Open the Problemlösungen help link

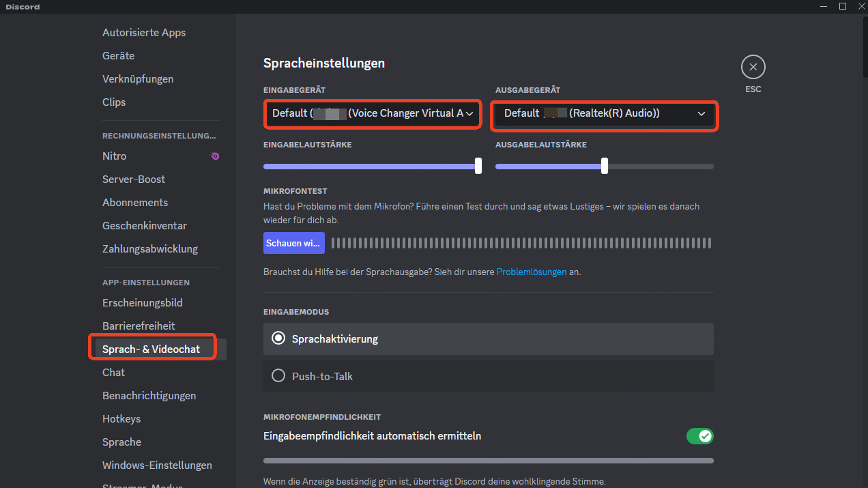click(532, 272)
